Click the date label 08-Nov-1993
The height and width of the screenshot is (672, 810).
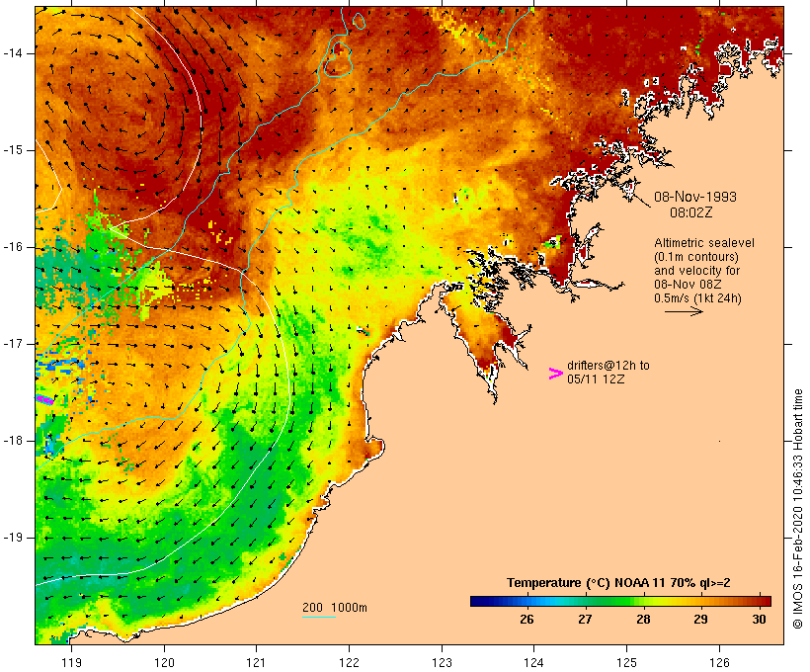click(x=694, y=197)
